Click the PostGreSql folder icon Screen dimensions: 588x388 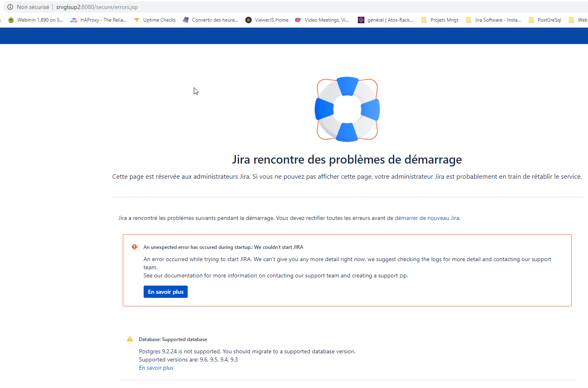tap(531, 20)
